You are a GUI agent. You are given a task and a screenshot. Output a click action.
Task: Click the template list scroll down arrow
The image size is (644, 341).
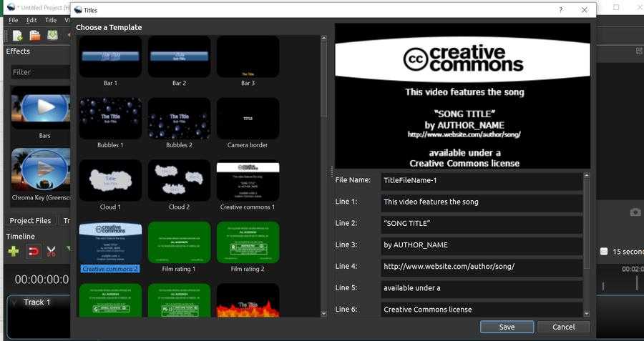[323, 313]
